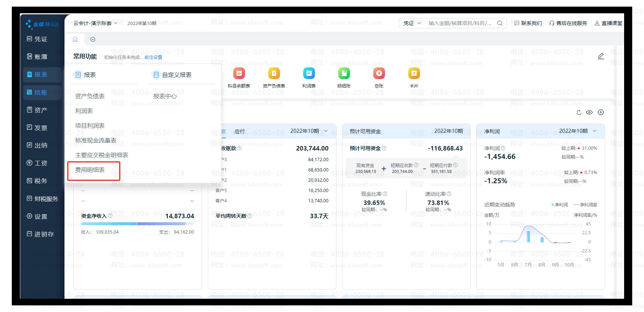The height and width of the screenshot is (312, 644).
Task: Click the 前往设置 link
Action: (153, 57)
